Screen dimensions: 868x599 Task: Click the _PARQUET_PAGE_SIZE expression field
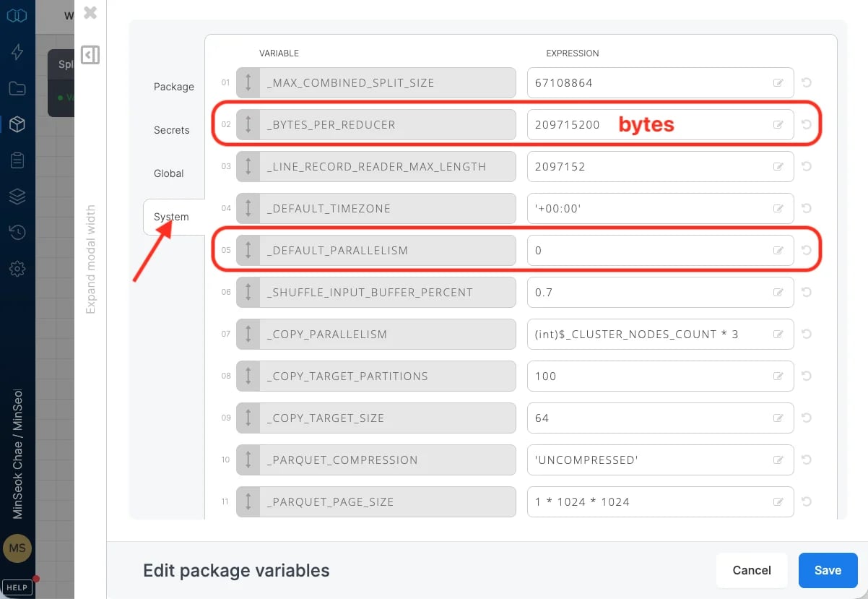click(660, 502)
